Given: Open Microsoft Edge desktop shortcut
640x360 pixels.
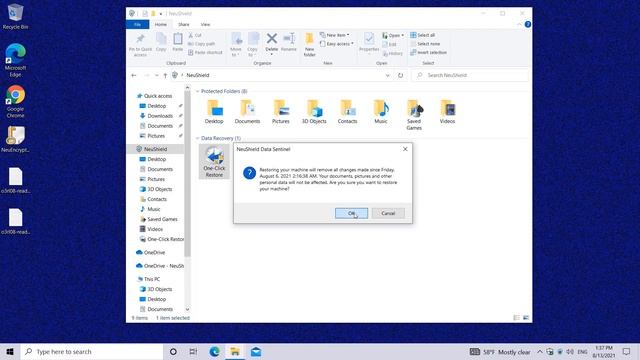Looking at the screenshot, I should pos(15,60).
